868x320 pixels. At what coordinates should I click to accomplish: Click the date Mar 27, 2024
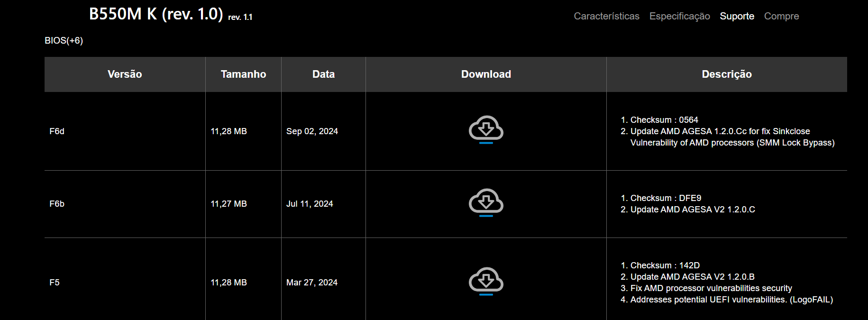point(312,283)
